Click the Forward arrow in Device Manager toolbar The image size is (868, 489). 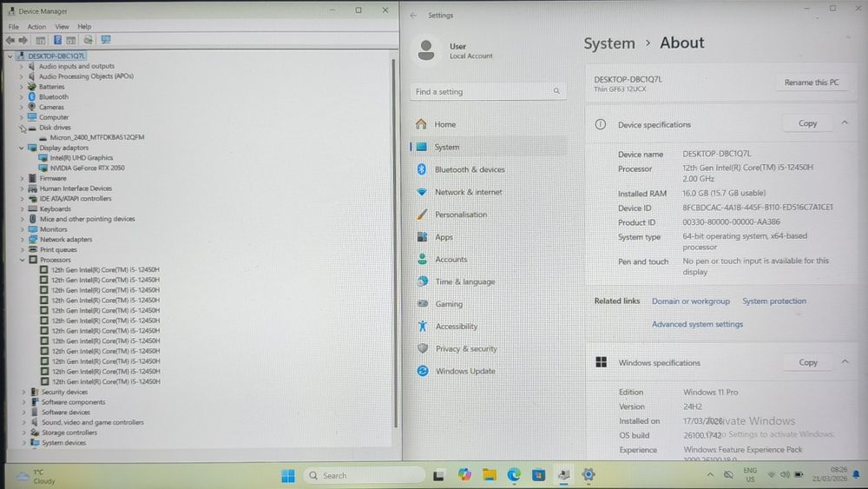point(23,41)
